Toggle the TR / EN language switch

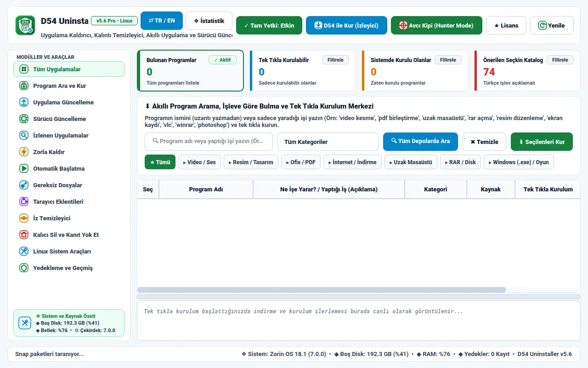tap(162, 21)
